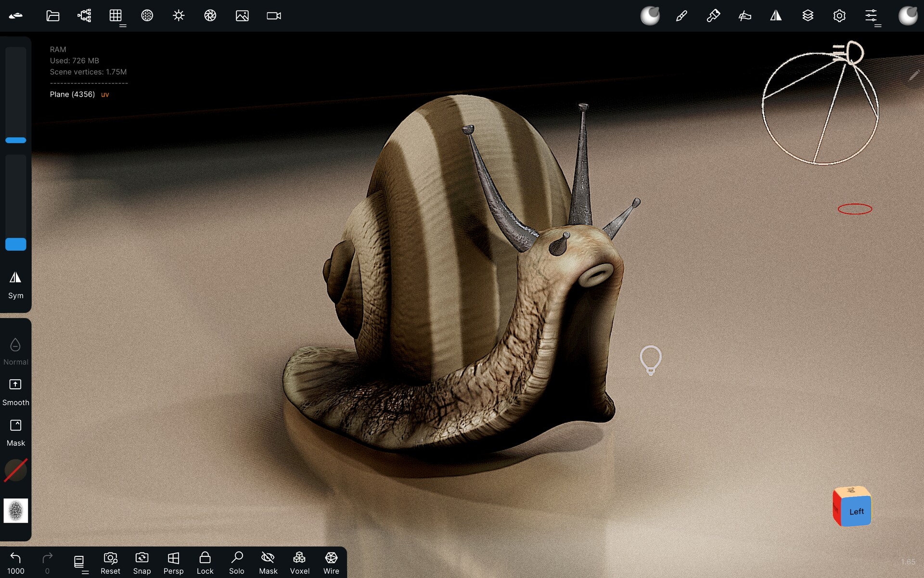Screen dimensions: 924x578
Task: Select the background image icon
Action: click(x=242, y=15)
